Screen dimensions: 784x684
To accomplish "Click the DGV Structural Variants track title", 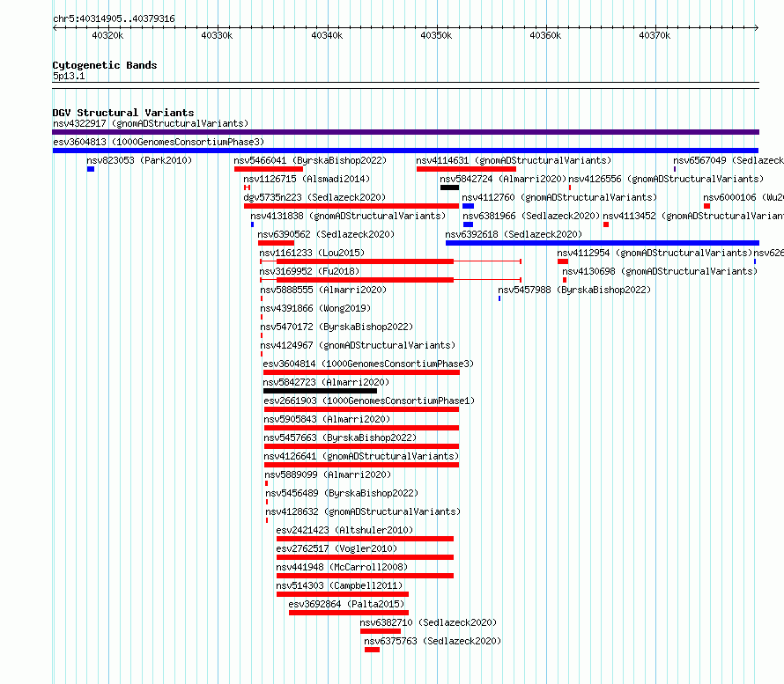I will point(123,113).
